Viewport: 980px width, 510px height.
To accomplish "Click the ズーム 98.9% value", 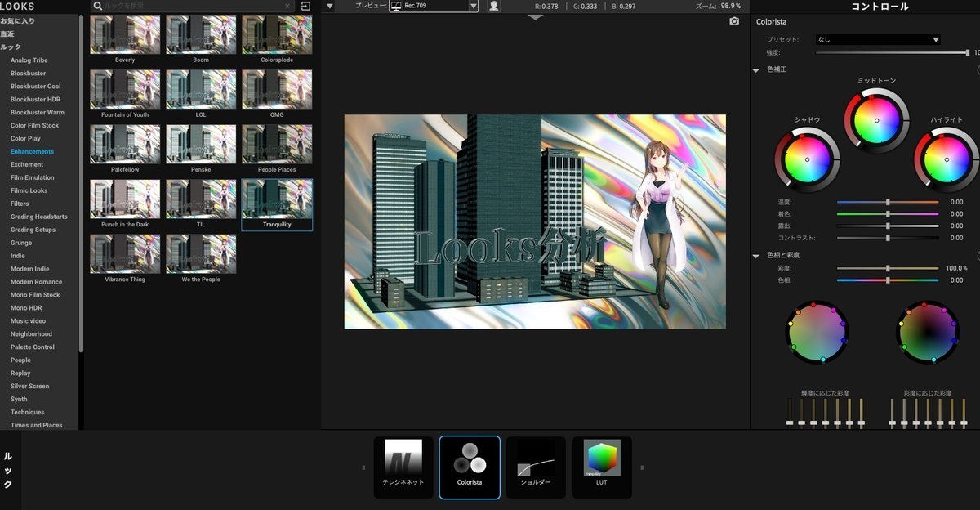I will click(x=731, y=6).
